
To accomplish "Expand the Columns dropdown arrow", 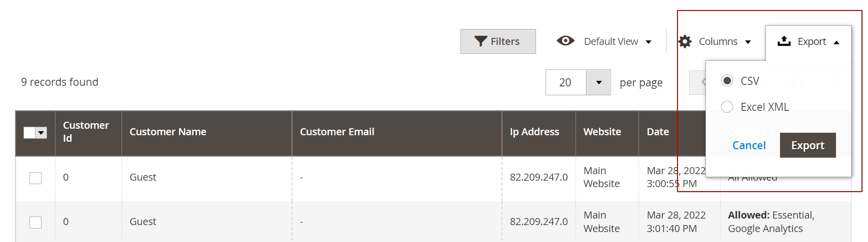I will point(748,42).
